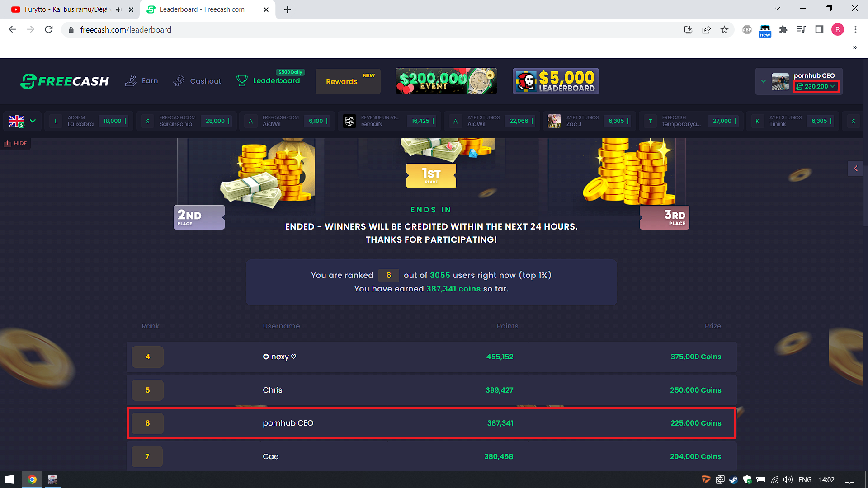Viewport: 868px width, 488px height.
Task: Select the pornhub CEO leaderboard row
Action: click(432, 423)
